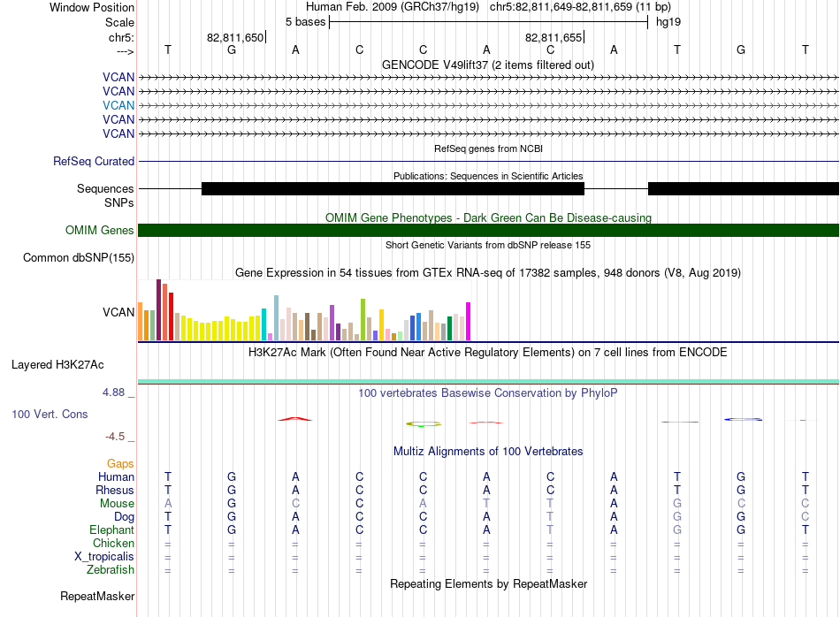Click the dark green OMIM Genes bar
840x617 pixels.
(x=488, y=231)
